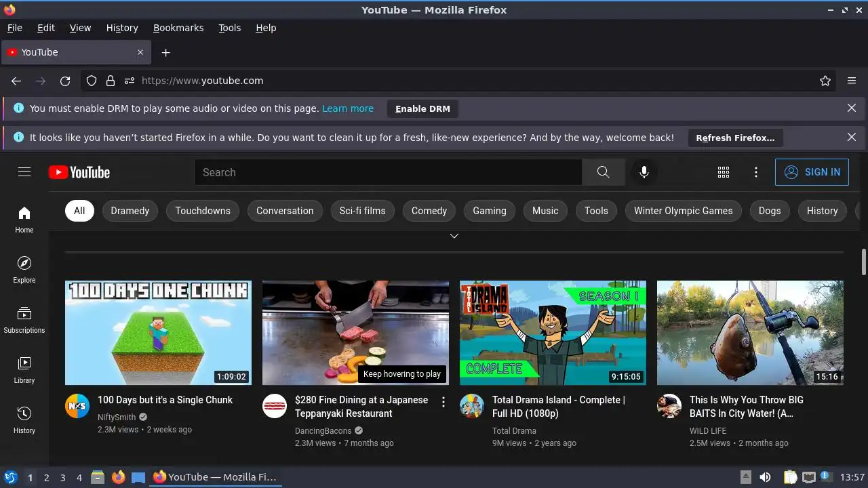Open the Minecraft 100 Days One Chunk thumbnail
868x488 pixels.
(x=158, y=333)
